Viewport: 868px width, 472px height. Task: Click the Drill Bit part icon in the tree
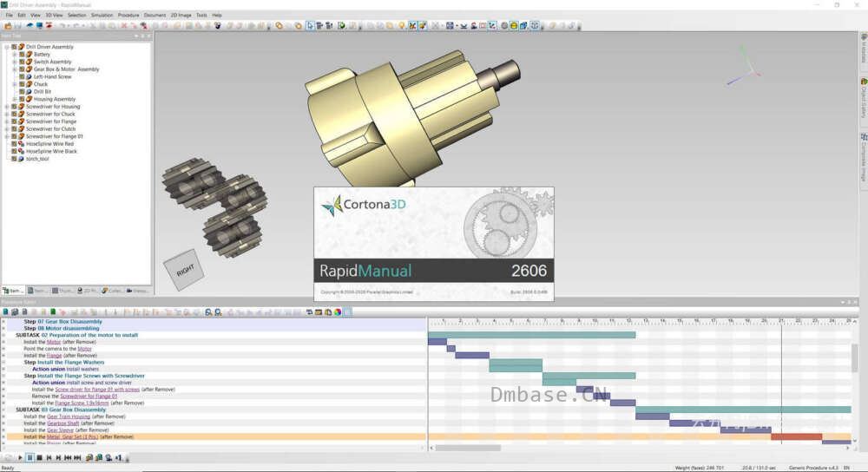(x=29, y=91)
